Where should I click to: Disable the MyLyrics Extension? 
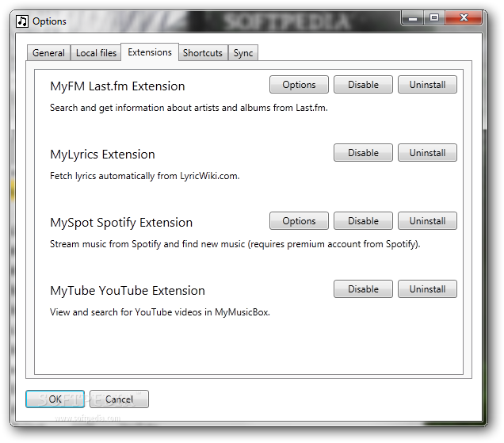(x=363, y=153)
